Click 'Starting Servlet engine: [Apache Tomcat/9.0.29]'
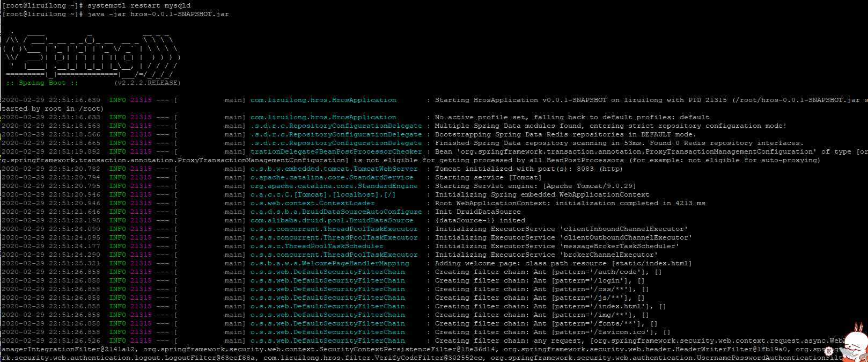The image size is (868, 362). point(535,186)
